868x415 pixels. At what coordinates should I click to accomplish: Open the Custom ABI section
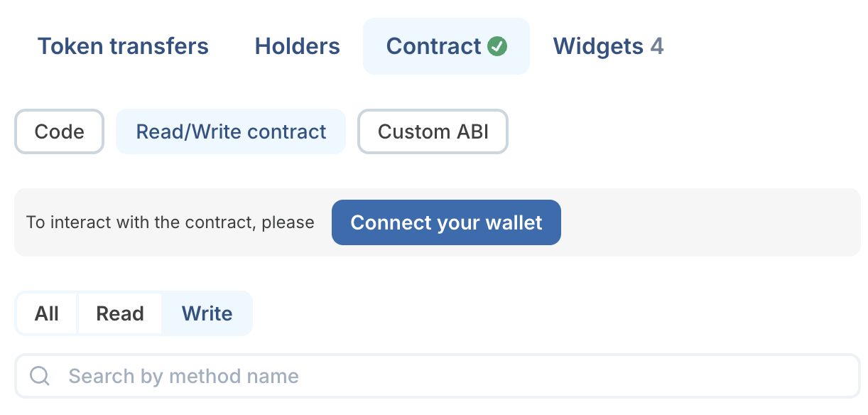click(x=433, y=131)
